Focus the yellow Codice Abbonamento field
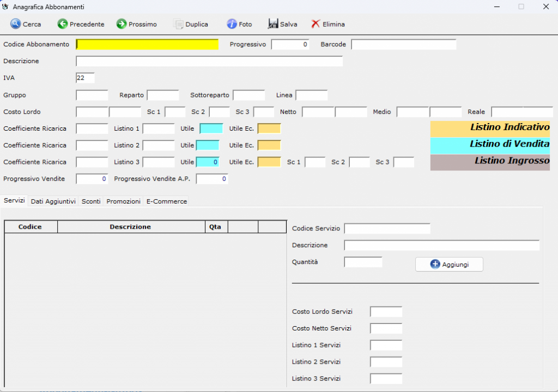Screen dimensions: 558x392 pos(147,44)
